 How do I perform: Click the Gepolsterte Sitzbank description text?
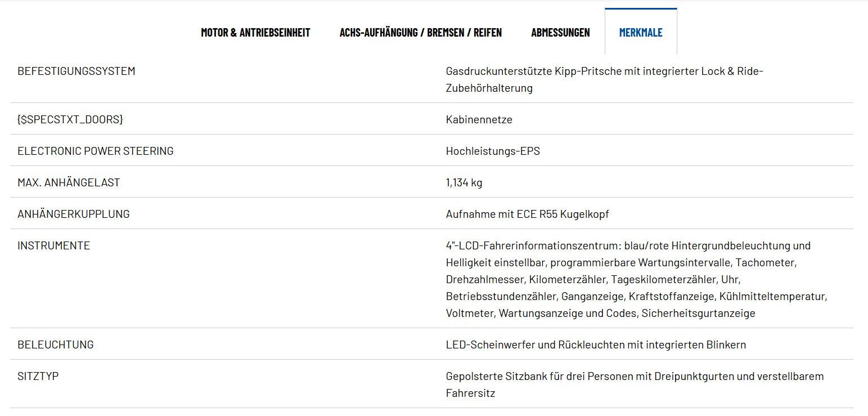pos(635,384)
